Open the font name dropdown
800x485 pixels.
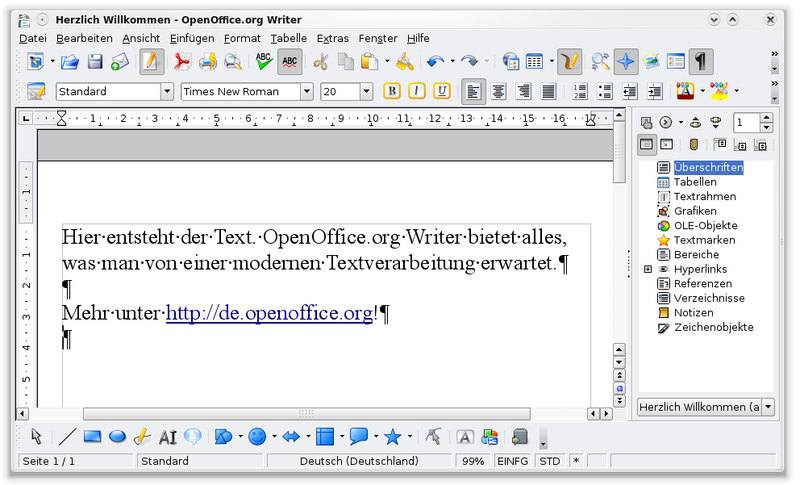pos(306,91)
